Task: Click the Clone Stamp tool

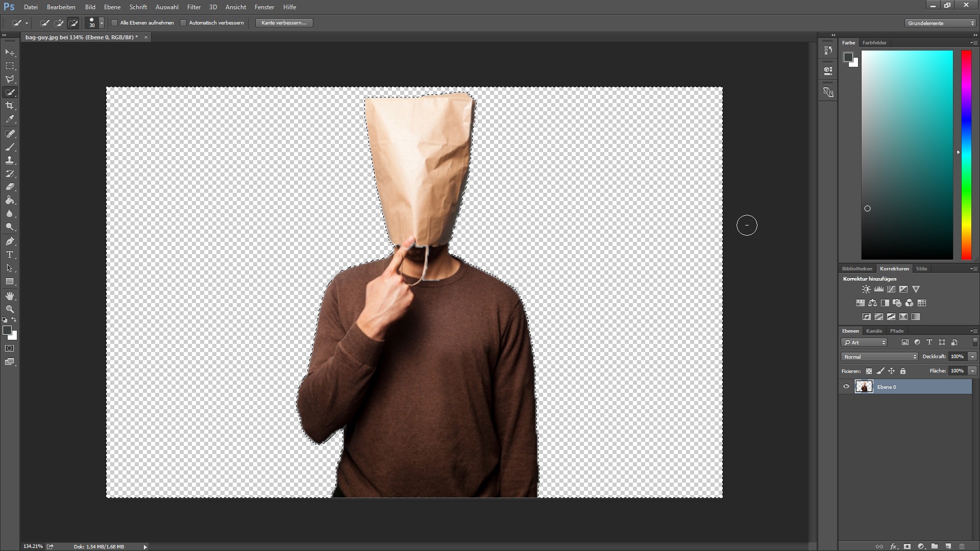Action: pyautogui.click(x=10, y=160)
